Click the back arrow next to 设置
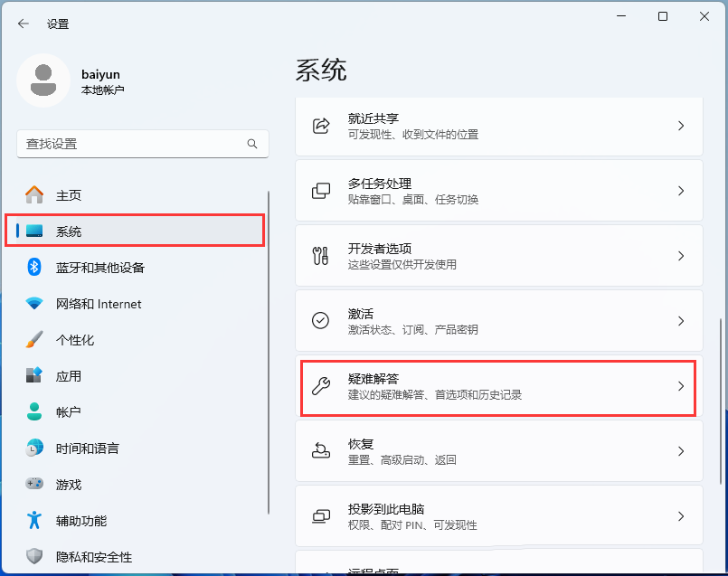Viewport: 728px width, 576px height. tap(24, 24)
